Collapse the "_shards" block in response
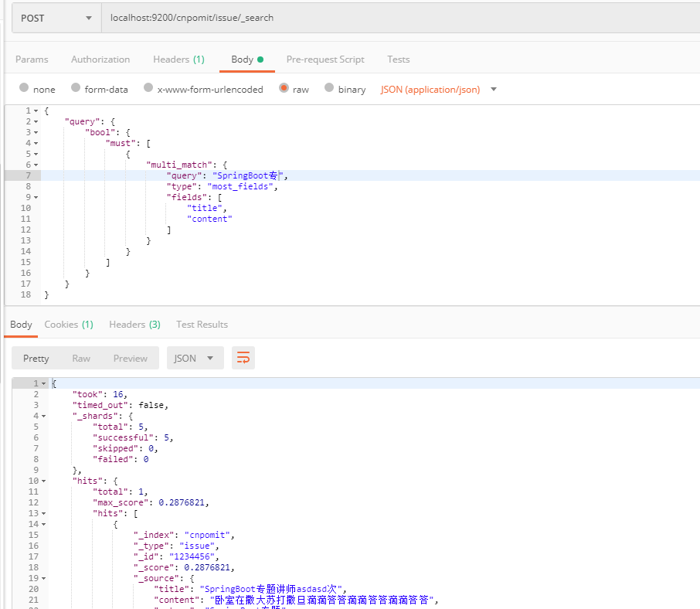The image size is (700, 609). [x=43, y=416]
